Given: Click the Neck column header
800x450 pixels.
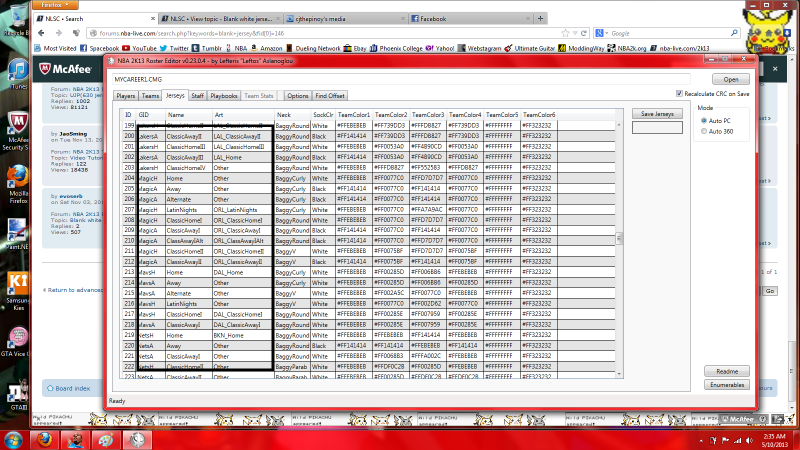Looking at the screenshot, I should [292, 115].
